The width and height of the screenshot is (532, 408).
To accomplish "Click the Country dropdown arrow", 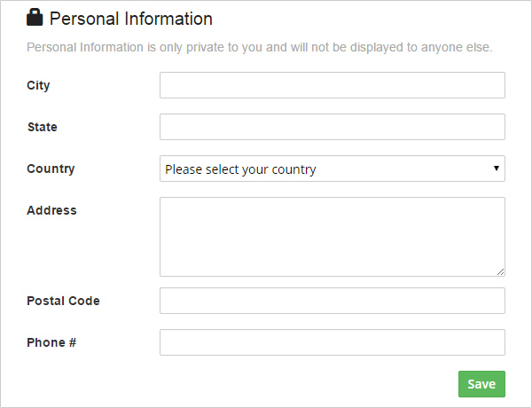I will coord(496,169).
